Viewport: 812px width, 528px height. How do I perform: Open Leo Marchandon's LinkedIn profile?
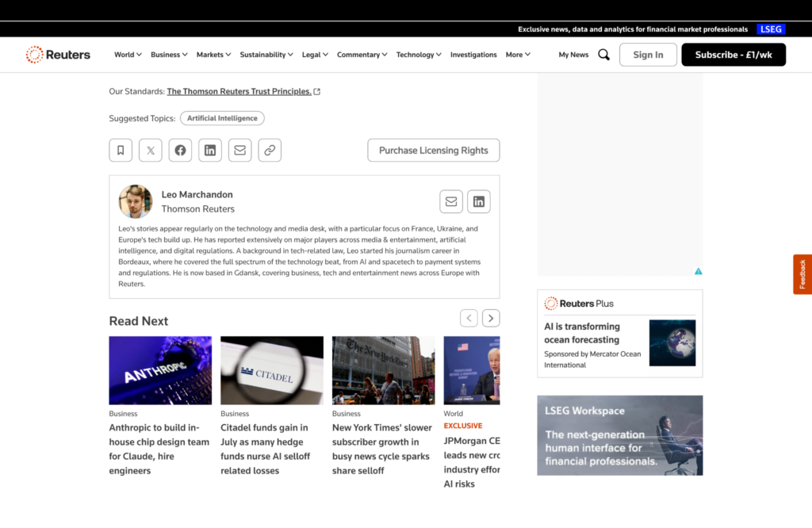point(479,201)
